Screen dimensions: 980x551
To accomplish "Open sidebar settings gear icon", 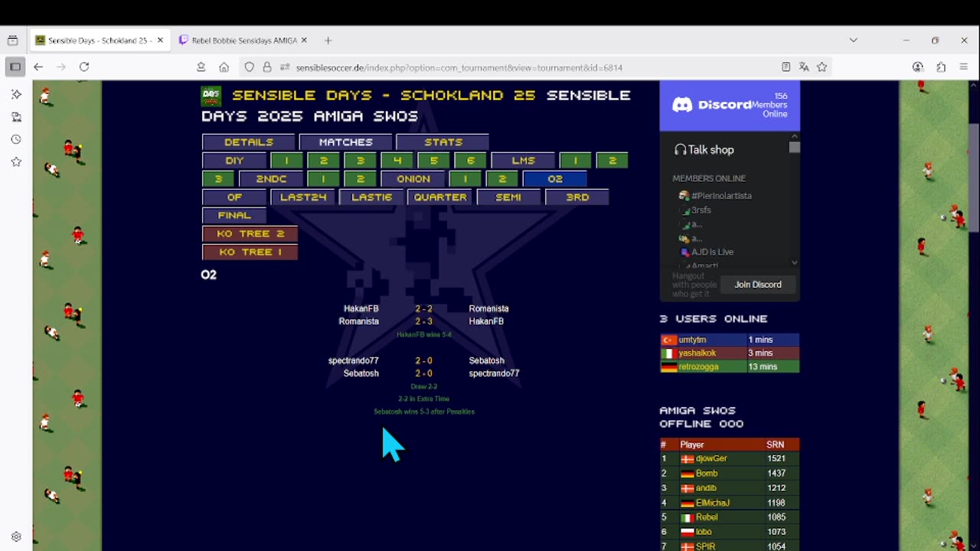I will [x=16, y=536].
